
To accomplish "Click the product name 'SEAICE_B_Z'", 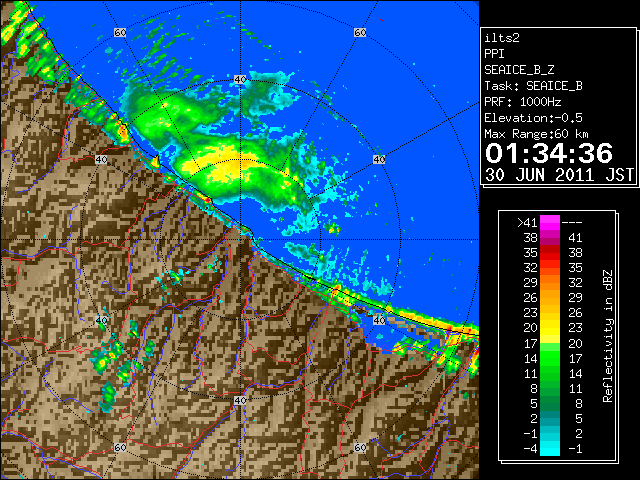I will (x=519, y=70).
